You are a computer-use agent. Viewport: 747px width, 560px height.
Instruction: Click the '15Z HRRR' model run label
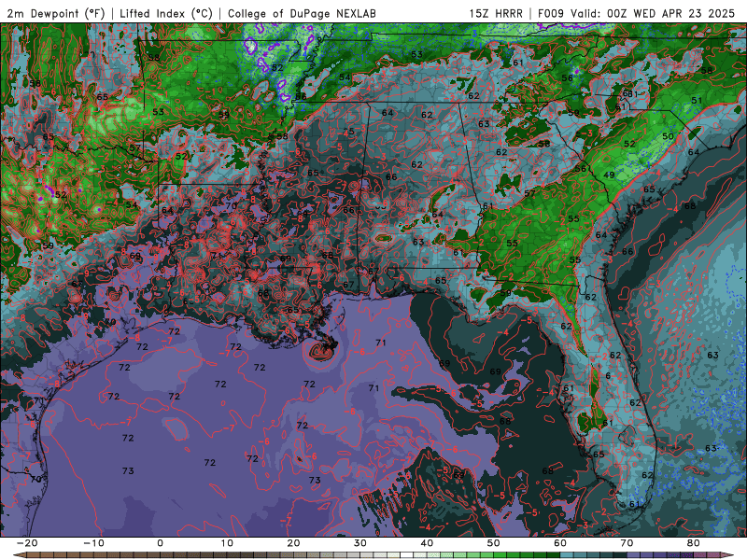[496, 13]
